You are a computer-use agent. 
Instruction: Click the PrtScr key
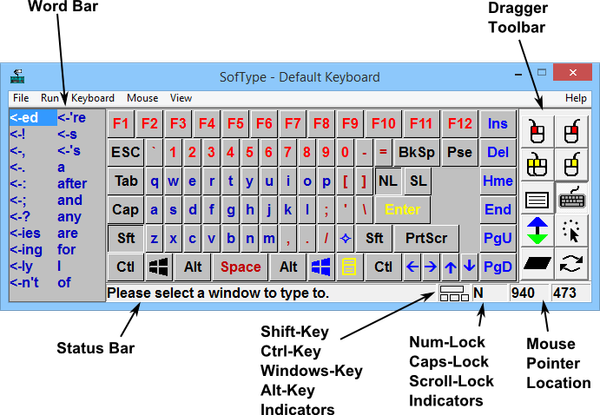[x=426, y=238]
